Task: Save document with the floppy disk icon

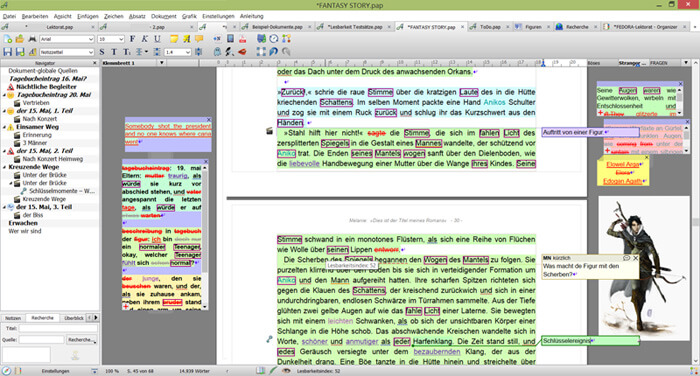Action: point(8,52)
